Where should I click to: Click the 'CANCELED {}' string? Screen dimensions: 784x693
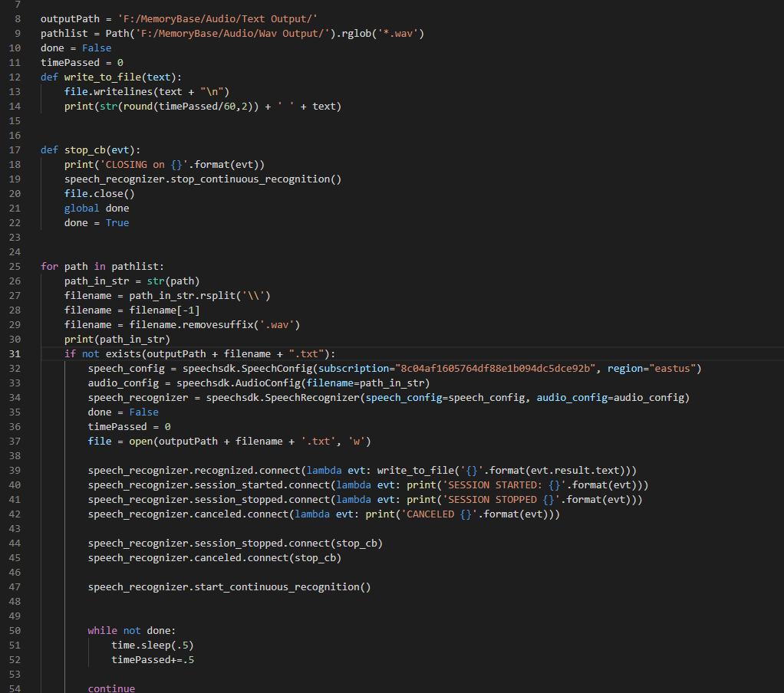[439, 514]
